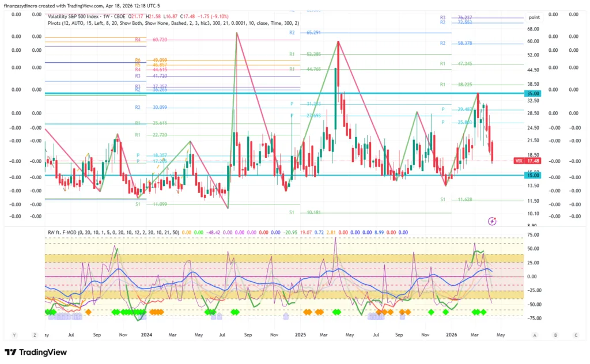Click the 2024 label on the time axis
Image resolution: width=590 pixels, height=364 pixels.
point(146,335)
